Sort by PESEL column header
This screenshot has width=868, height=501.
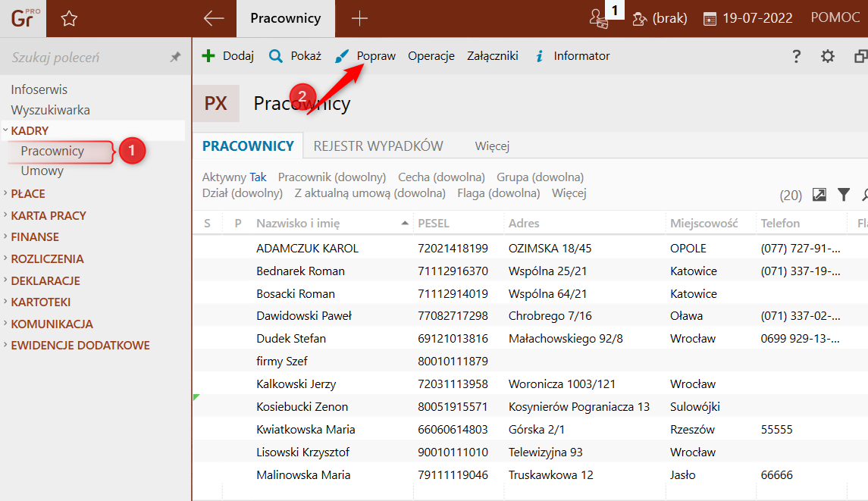point(434,224)
